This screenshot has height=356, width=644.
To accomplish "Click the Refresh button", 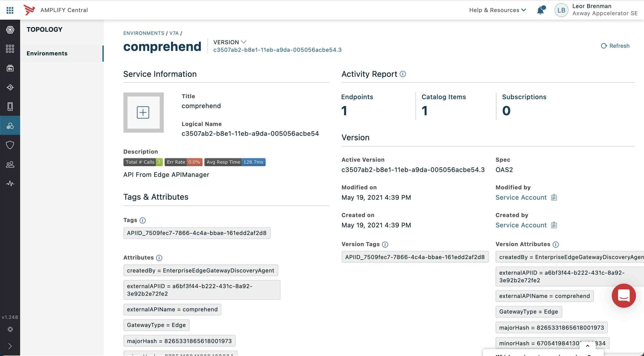I will (x=615, y=46).
